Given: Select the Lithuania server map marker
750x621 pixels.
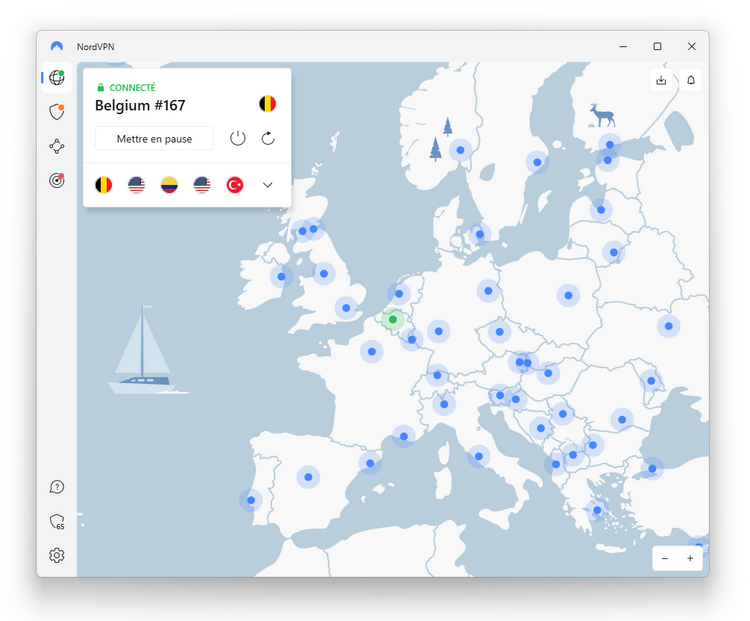Looking at the screenshot, I should tap(614, 252).
